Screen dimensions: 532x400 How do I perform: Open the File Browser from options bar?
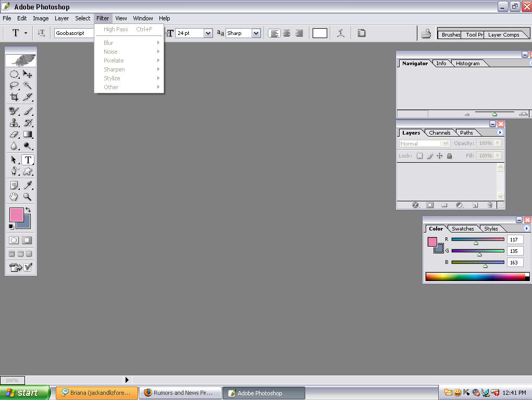[x=426, y=33]
